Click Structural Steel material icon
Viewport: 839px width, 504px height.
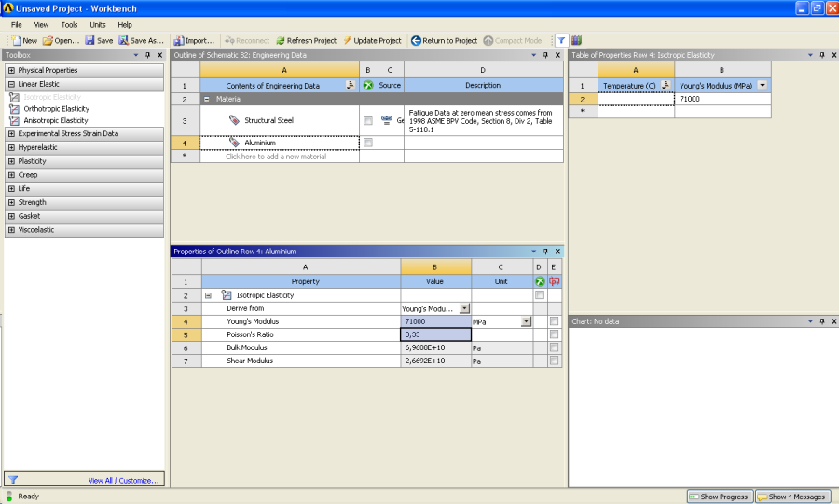coord(234,120)
